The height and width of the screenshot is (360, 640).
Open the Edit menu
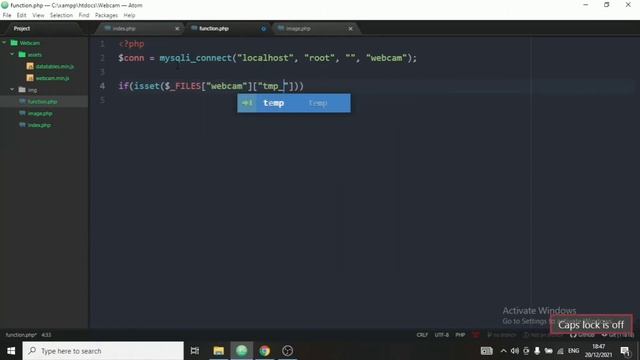pos(21,15)
